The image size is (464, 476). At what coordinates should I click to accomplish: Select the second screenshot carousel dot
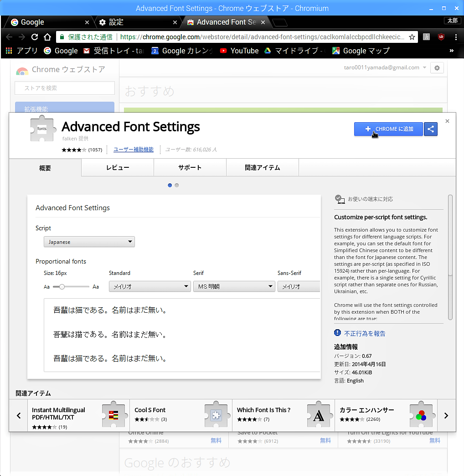[176, 185]
